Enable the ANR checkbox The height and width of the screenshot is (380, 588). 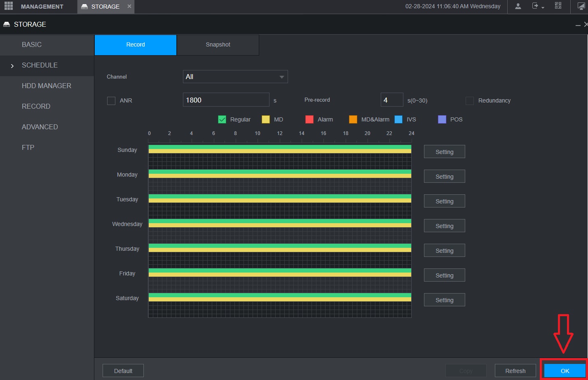[111, 100]
